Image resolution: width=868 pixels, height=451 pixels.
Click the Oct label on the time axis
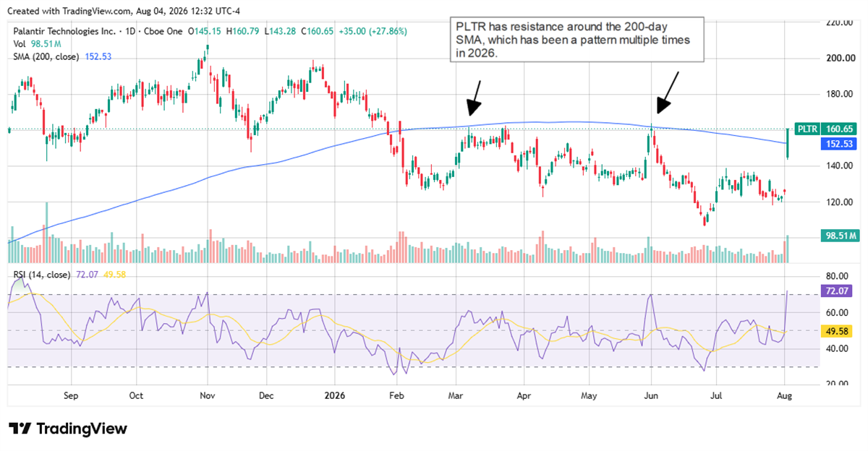click(x=136, y=397)
